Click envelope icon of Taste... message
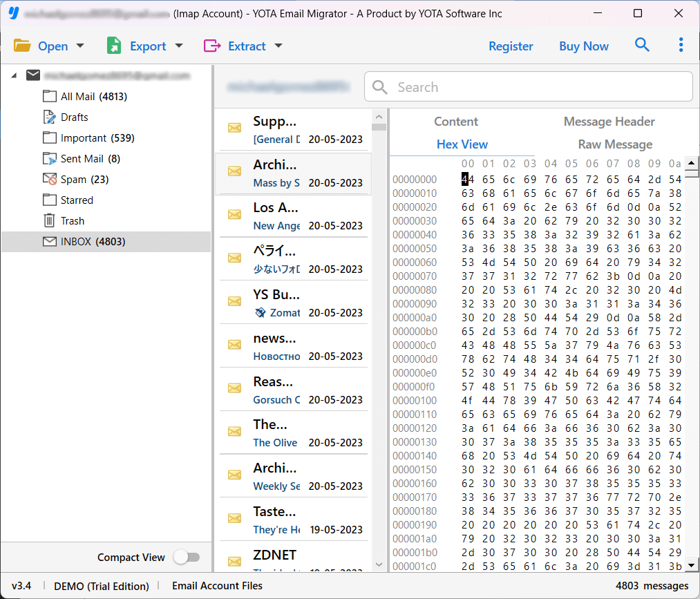 pyautogui.click(x=234, y=518)
